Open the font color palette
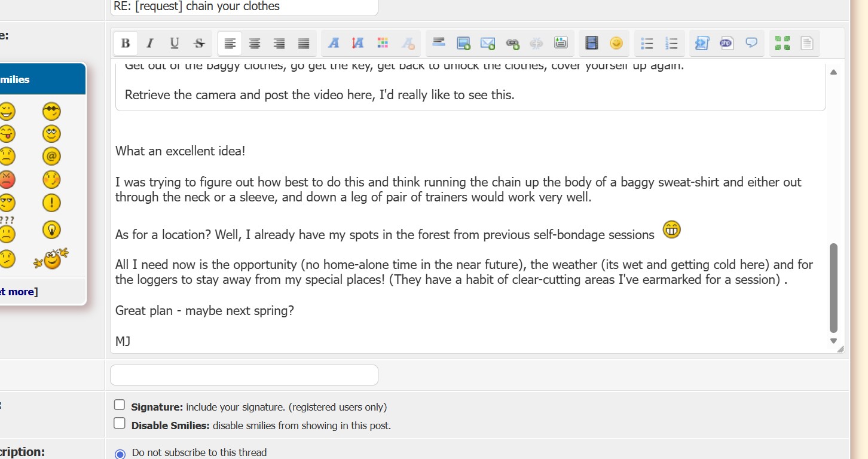 click(383, 43)
